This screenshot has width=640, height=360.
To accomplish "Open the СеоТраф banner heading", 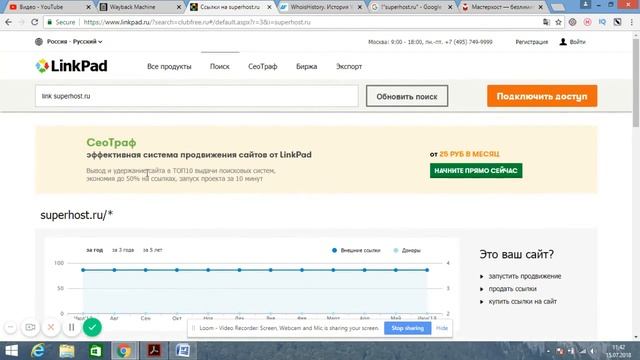I will (x=111, y=142).
